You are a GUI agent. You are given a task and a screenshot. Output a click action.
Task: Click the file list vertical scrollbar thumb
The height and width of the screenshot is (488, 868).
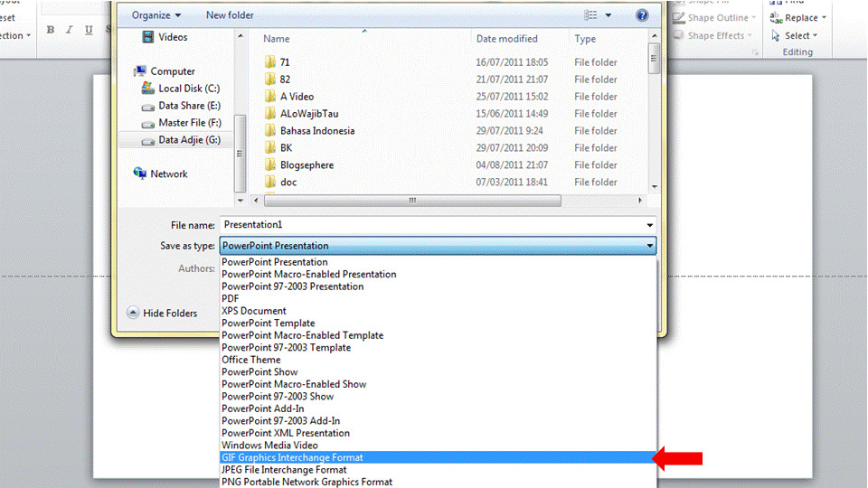coord(654,59)
